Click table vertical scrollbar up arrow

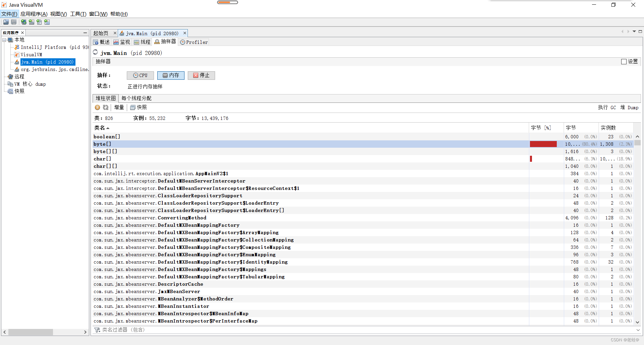(637, 137)
